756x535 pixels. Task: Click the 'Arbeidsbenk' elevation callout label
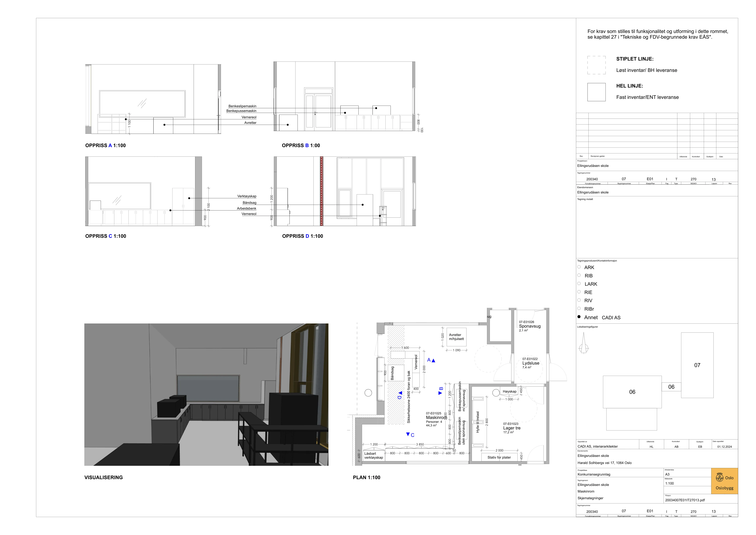247,209
